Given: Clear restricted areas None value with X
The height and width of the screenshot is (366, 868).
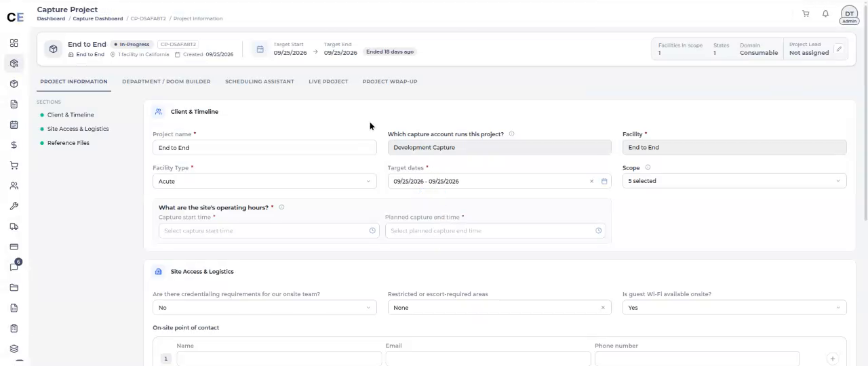Looking at the screenshot, I should (x=603, y=308).
